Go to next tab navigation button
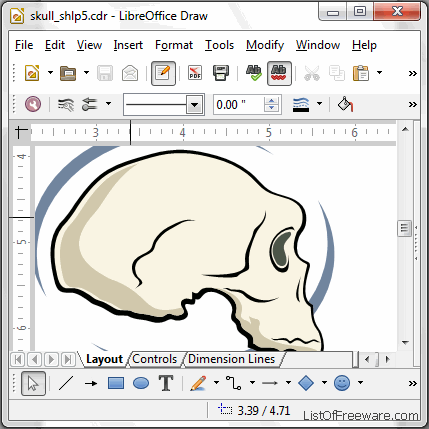 click(x=51, y=359)
